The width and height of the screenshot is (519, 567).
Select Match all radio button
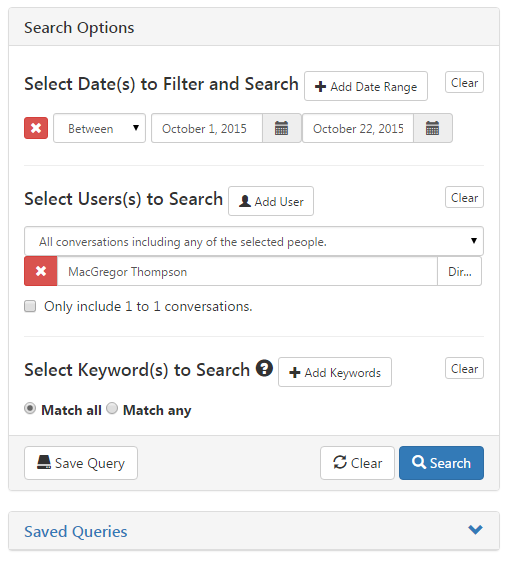(x=30, y=409)
